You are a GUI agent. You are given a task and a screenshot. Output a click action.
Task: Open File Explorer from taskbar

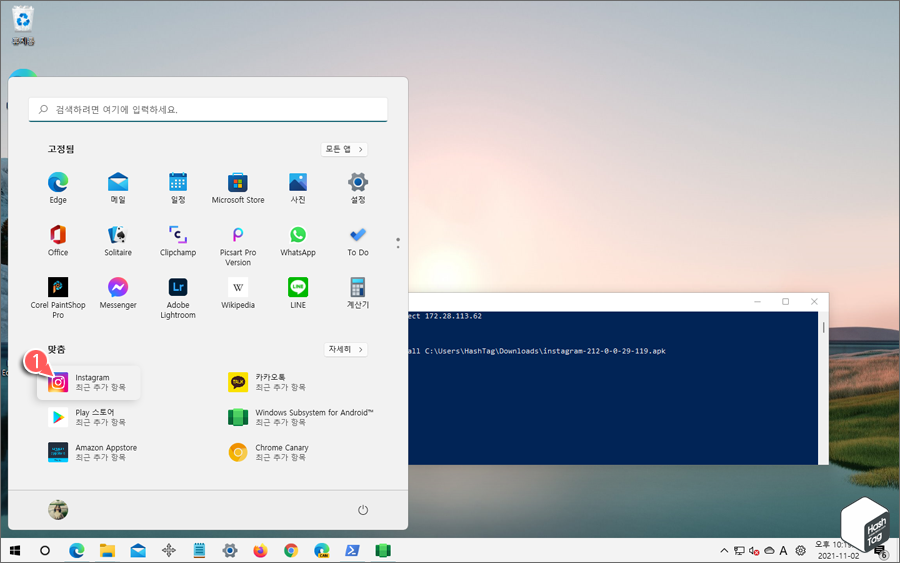click(x=107, y=551)
